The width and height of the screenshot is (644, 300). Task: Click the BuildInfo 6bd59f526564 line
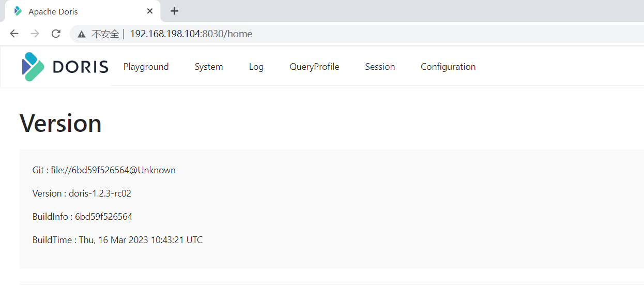pyautogui.click(x=82, y=217)
